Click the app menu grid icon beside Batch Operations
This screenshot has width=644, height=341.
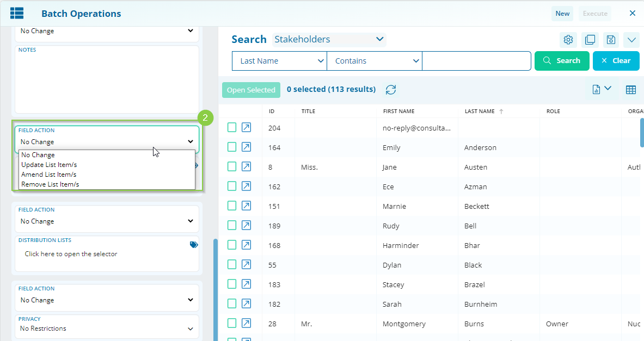click(x=17, y=13)
